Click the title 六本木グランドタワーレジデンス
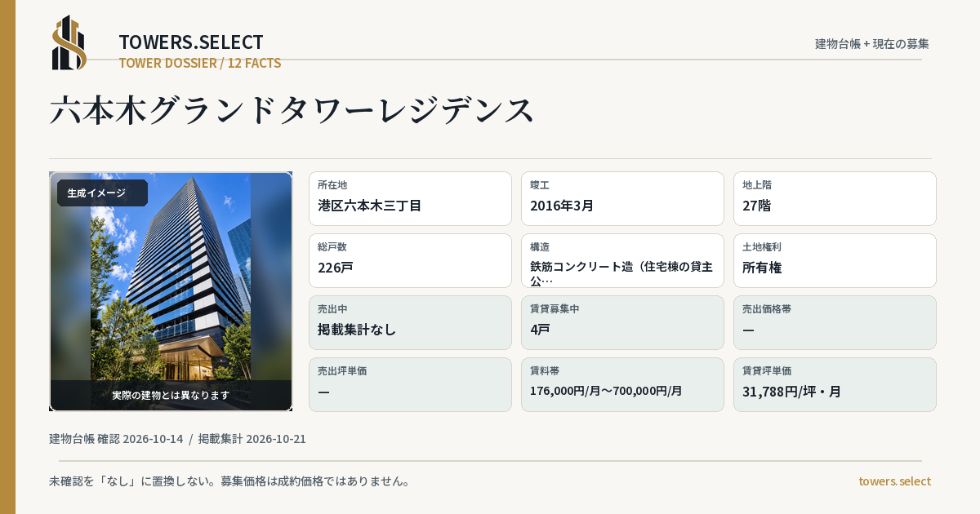The height and width of the screenshot is (514, 980). coord(292,110)
